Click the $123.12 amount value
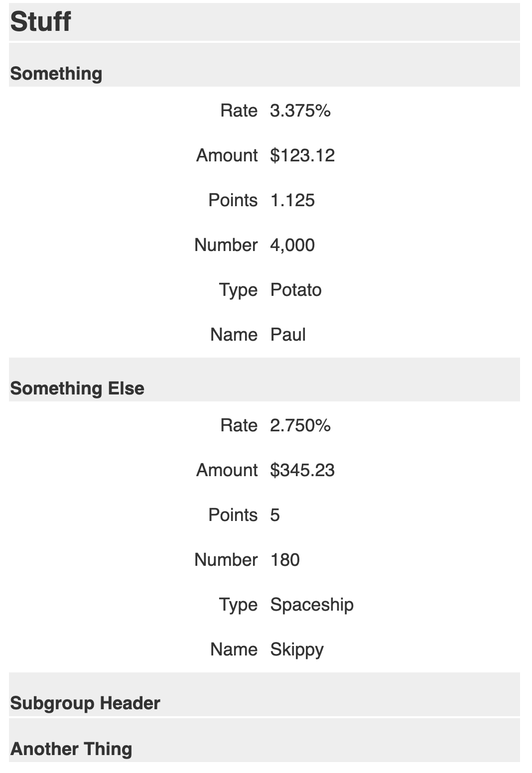The width and height of the screenshot is (532, 773). (x=302, y=155)
